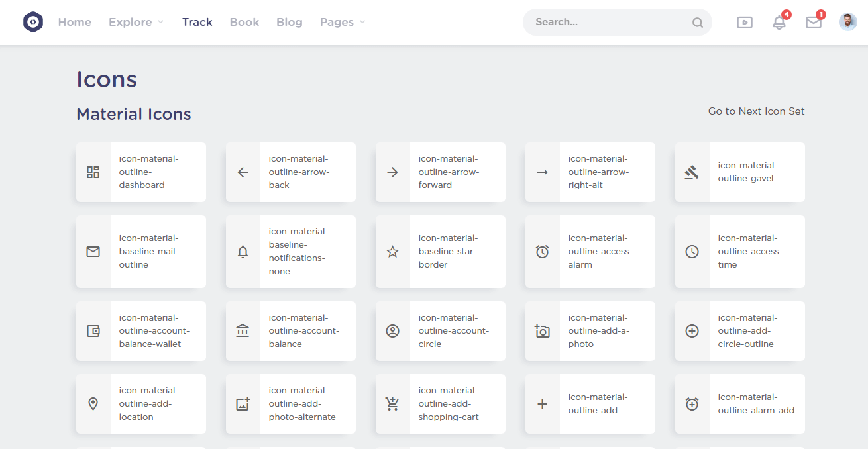Expand the Explore dropdown menu
Viewport: 868px width, 449px height.
(x=136, y=22)
